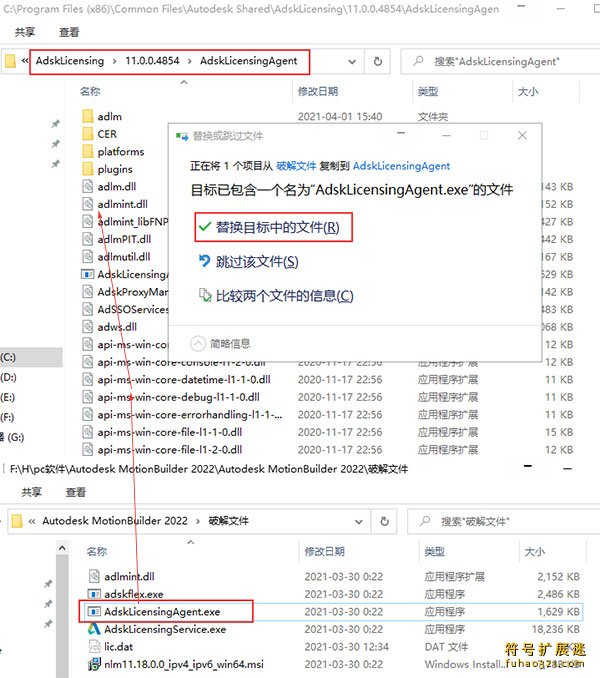Show hidden parent folders in bottom breadcrumb
Screen dimensions: 600x678
pyautogui.click(x=32, y=521)
